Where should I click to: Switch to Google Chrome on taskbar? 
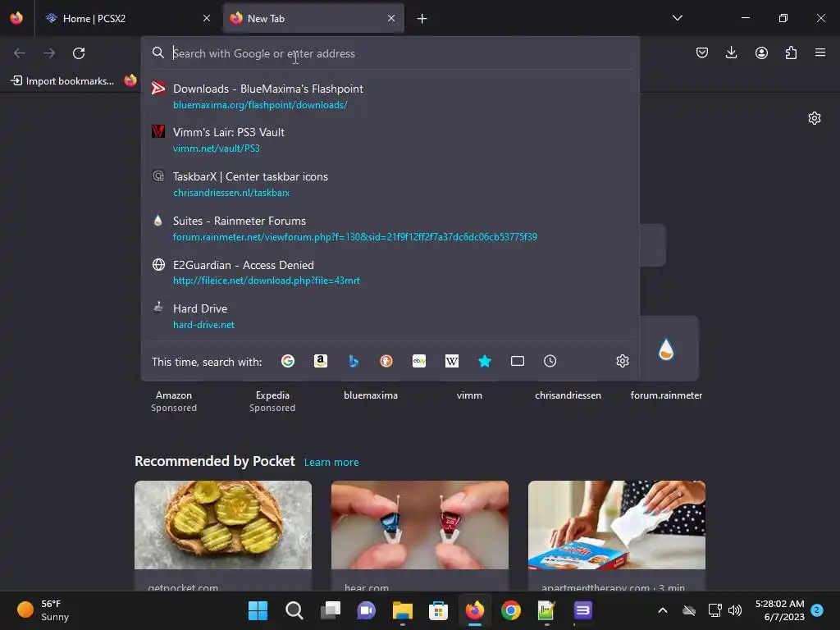pyautogui.click(x=510, y=610)
